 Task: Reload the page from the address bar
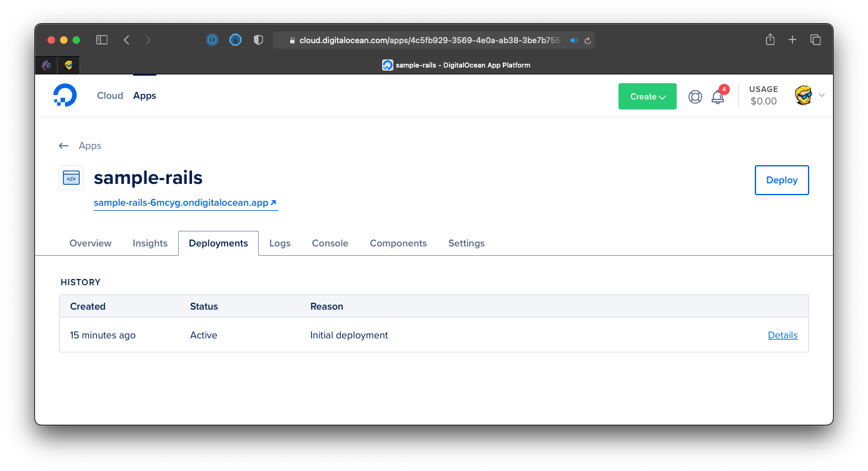pos(588,41)
